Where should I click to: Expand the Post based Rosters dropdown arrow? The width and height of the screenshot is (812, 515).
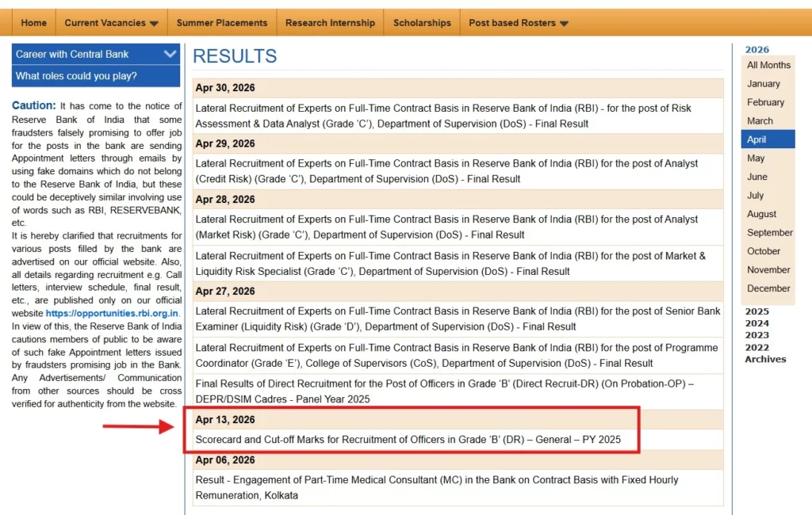click(564, 23)
